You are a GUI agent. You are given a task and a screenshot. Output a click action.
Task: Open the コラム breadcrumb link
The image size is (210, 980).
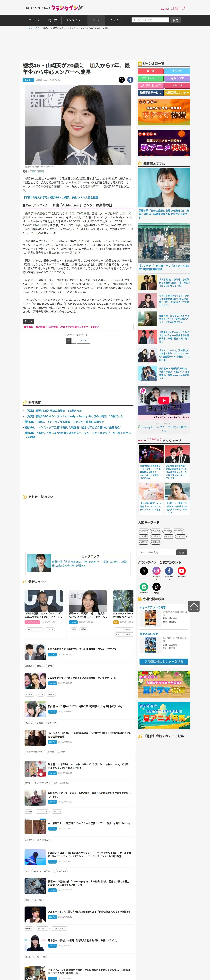point(37,28)
